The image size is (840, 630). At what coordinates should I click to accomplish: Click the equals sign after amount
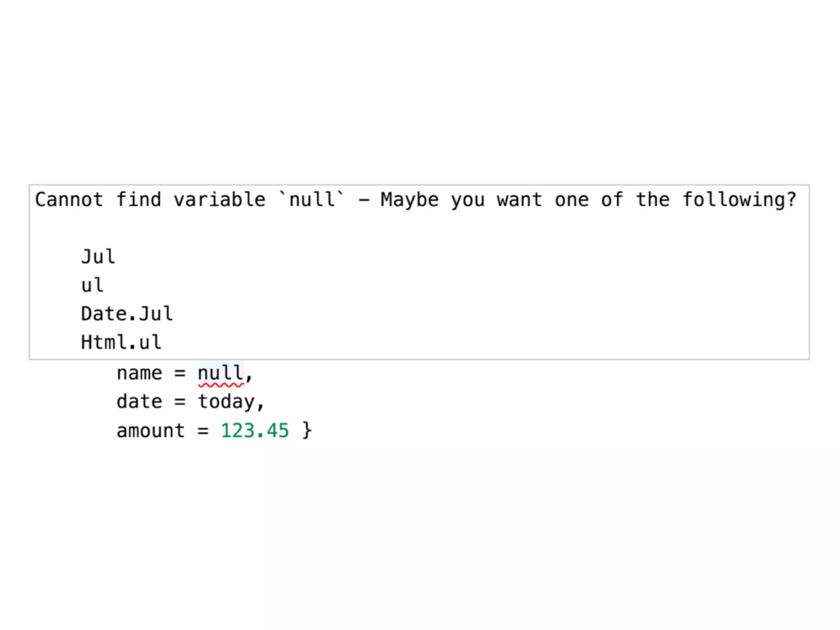pos(203,431)
